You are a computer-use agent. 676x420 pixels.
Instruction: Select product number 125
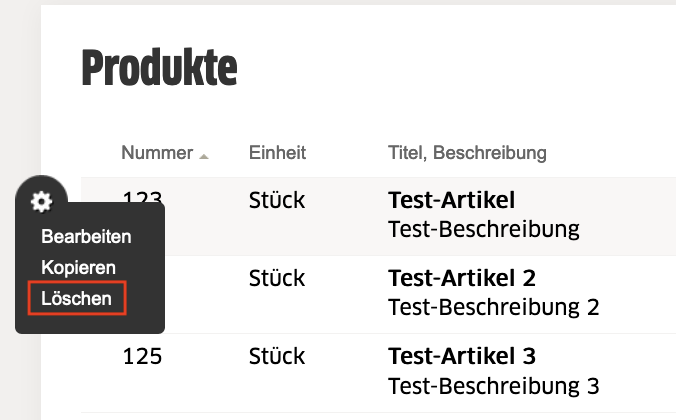coord(142,357)
